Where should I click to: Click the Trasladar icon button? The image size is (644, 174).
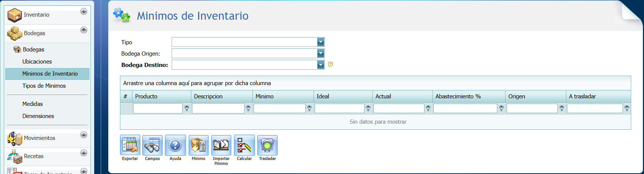click(x=267, y=145)
